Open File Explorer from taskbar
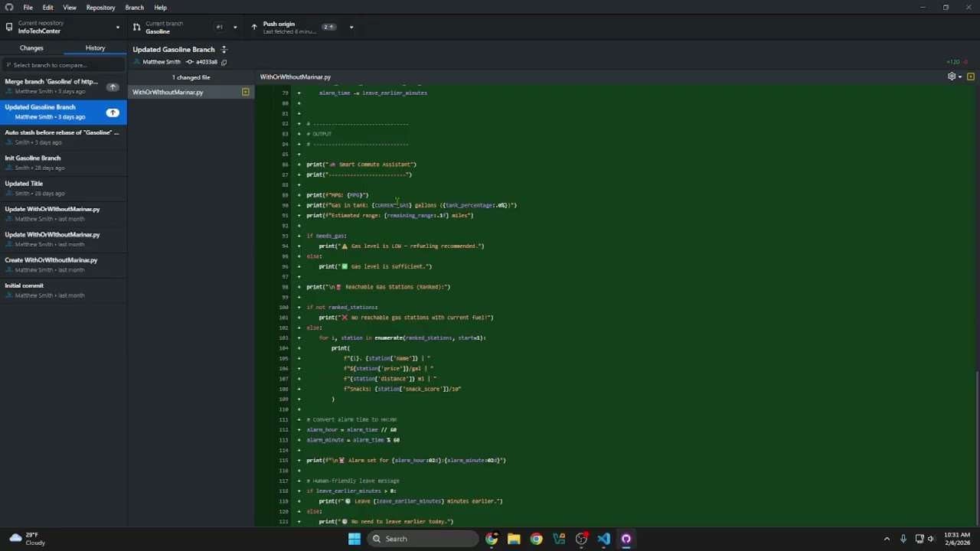 coord(514,539)
